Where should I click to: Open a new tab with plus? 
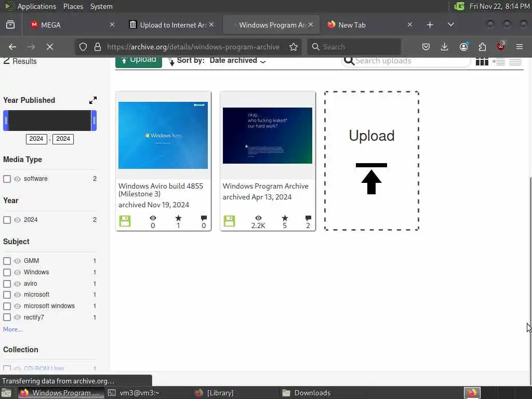tap(430, 25)
